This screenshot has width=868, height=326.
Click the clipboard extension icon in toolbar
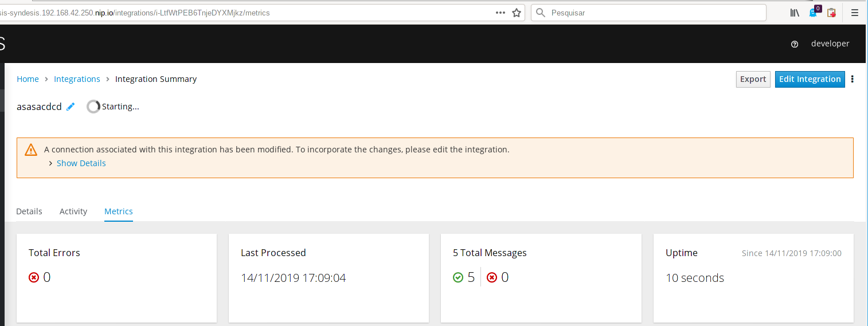point(831,13)
